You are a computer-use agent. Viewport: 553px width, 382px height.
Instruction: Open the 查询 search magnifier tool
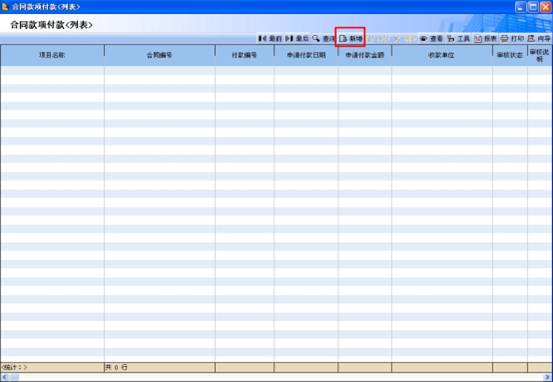point(323,38)
